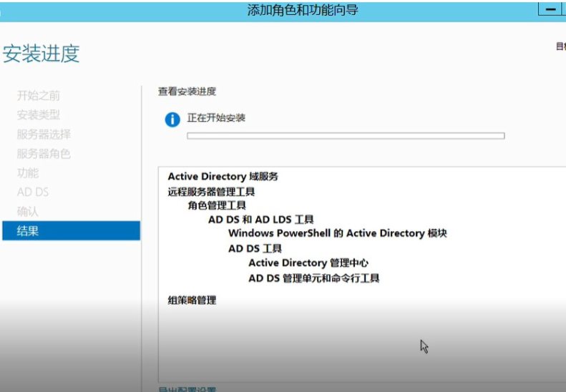The height and width of the screenshot is (392, 566).
Task: Click the AD DS 工具 entry
Action: click(x=255, y=249)
